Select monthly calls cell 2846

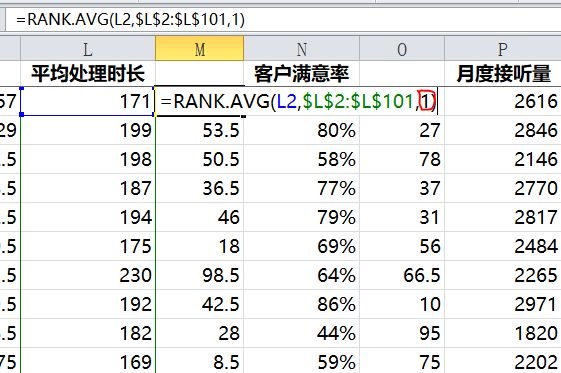tap(503, 130)
